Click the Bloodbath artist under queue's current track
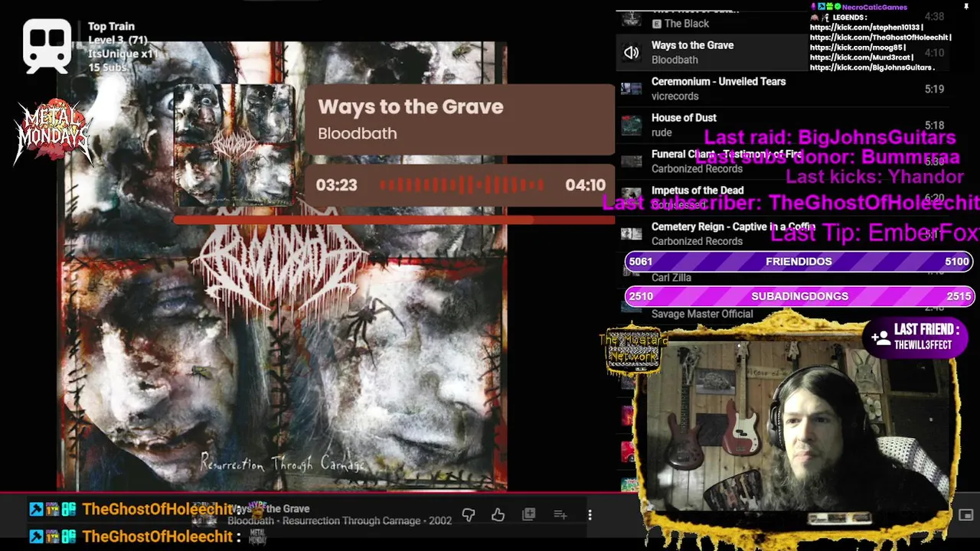 tap(675, 60)
